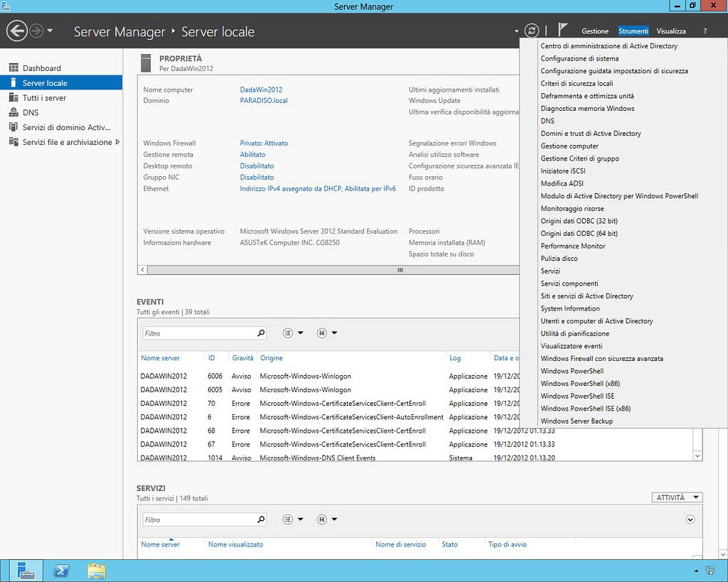Click the Servizi filter input field

(199, 519)
